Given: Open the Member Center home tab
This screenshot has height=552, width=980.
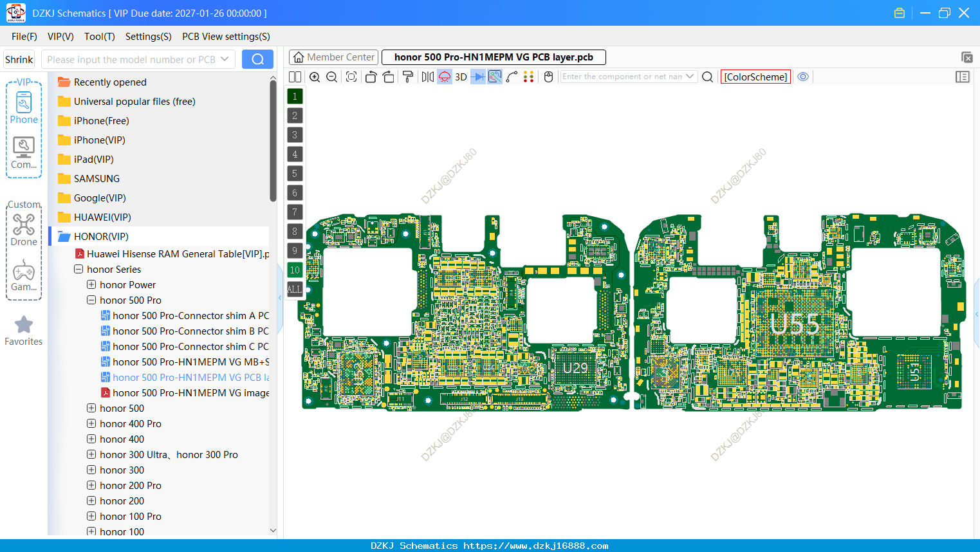Looking at the screenshot, I should click(333, 57).
